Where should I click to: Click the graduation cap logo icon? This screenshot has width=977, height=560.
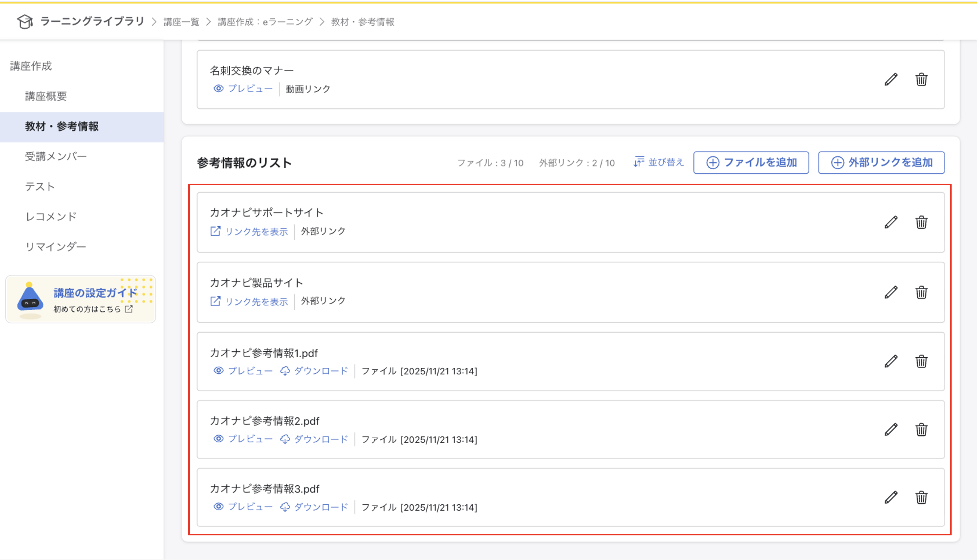coord(25,22)
